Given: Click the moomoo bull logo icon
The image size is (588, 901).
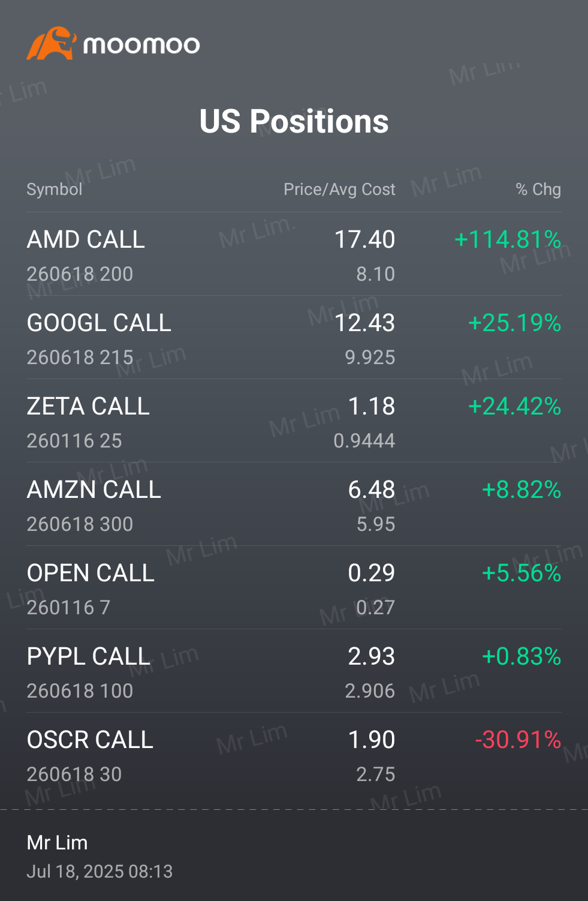Looking at the screenshot, I should 52,43.
